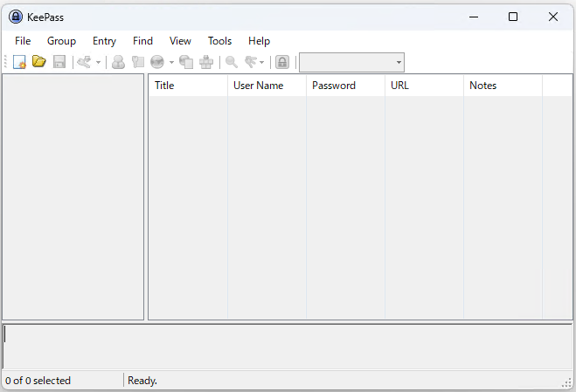This screenshot has width=576, height=392.
Task: Expand the Add Entry dropdown arrow
Action: [x=98, y=62]
